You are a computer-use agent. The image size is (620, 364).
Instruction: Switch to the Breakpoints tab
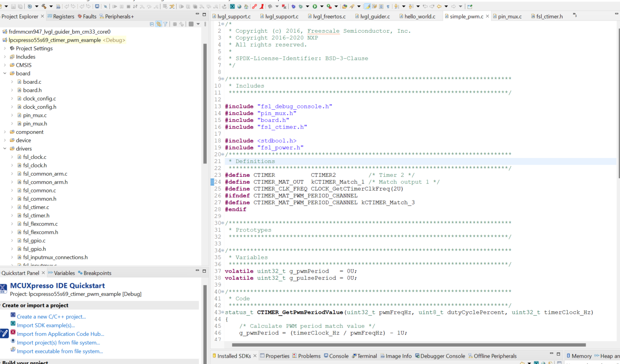(95, 273)
